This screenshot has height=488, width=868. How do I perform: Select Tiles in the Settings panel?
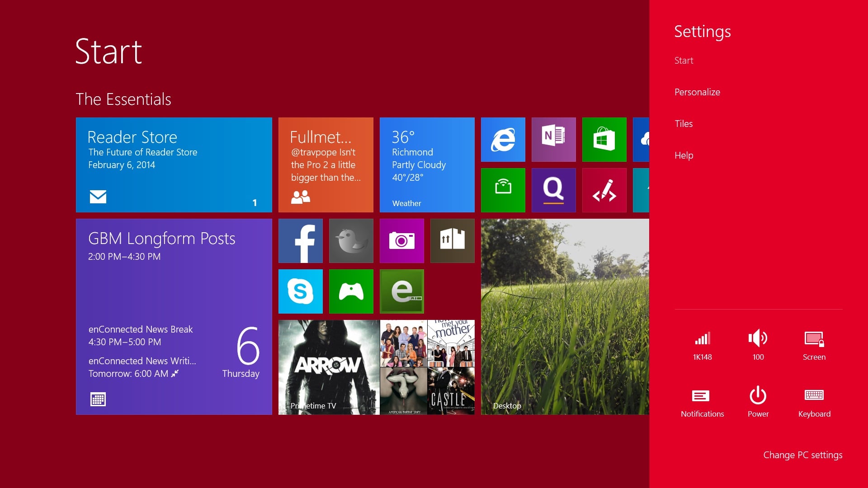[x=684, y=124]
